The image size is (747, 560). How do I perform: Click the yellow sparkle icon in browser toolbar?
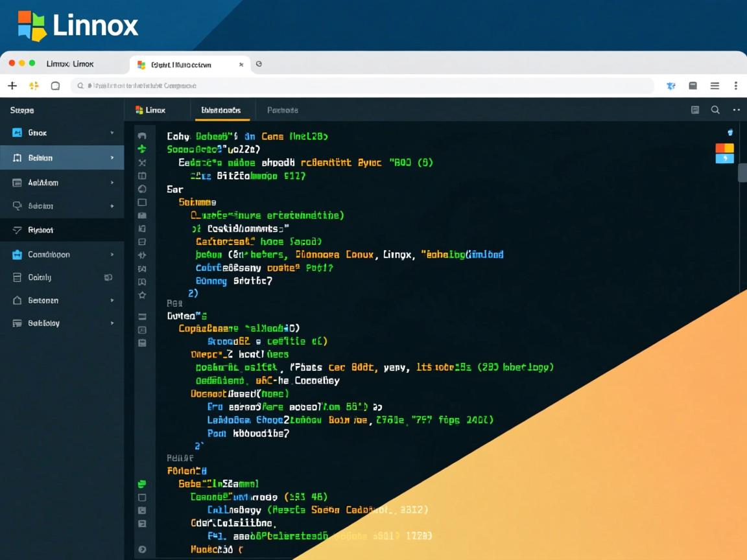(x=34, y=86)
